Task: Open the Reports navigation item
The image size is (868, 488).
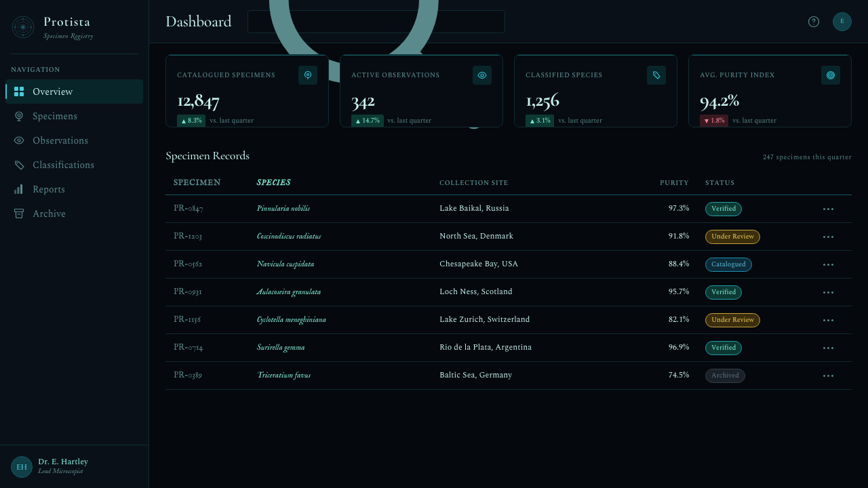Action: click(x=75, y=189)
